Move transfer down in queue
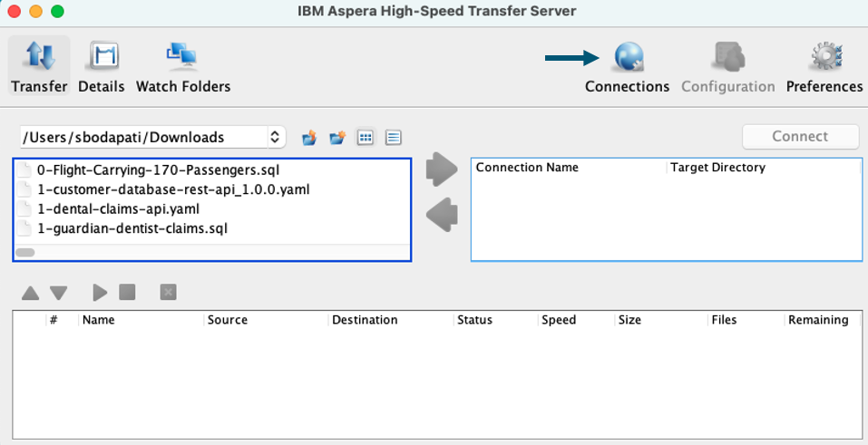Viewport: 868px width, 445px height. tap(59, 293)
